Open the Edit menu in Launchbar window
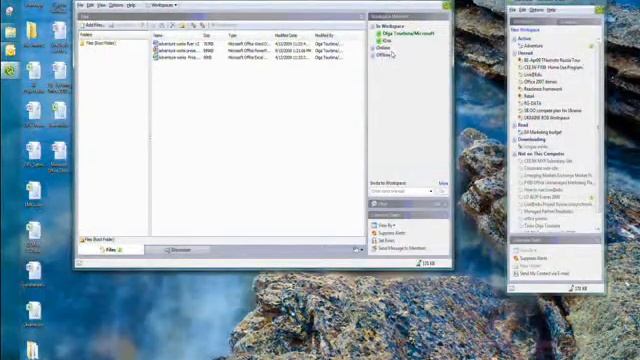Image resolution: width=640 pixels, height=360 pixels. coord(523,10)
